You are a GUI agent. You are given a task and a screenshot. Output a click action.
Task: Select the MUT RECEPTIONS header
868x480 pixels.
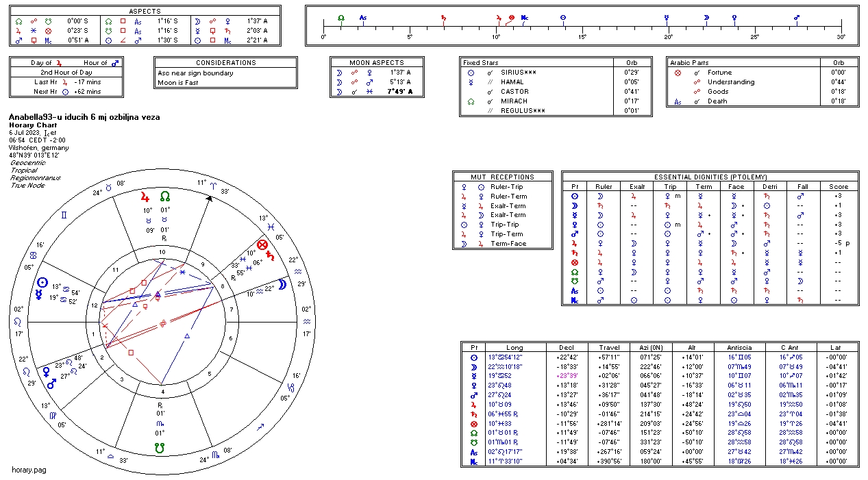tap(502, 177)
